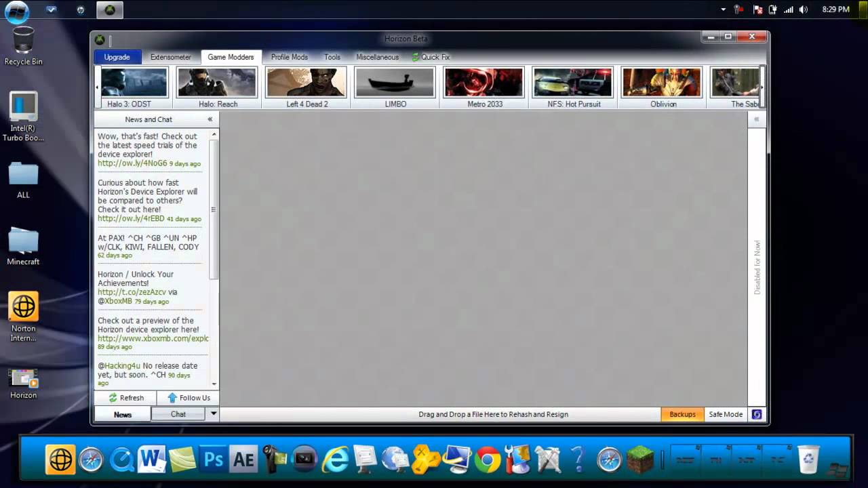Expand the collapsed right side panel

click(756, 119)
